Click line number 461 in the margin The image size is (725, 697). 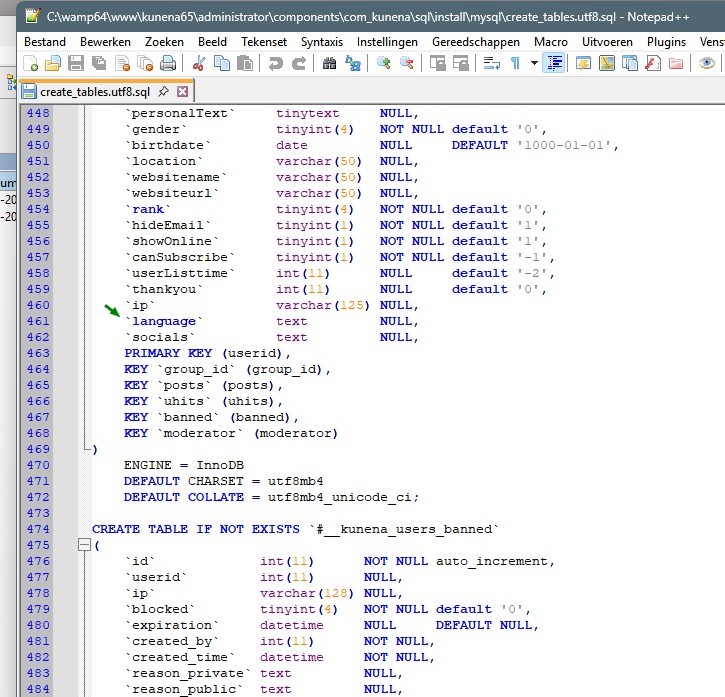point(38,321)
